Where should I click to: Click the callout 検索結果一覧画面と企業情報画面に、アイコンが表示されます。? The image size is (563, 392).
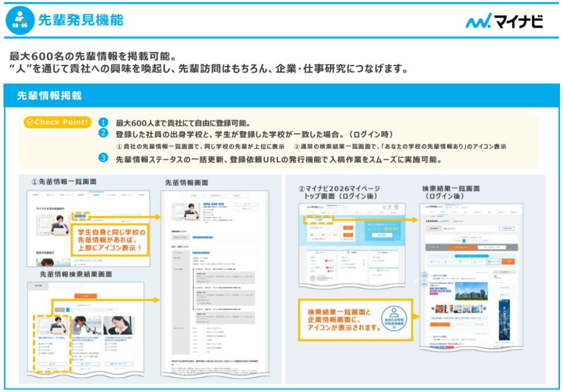pos(355,319)
